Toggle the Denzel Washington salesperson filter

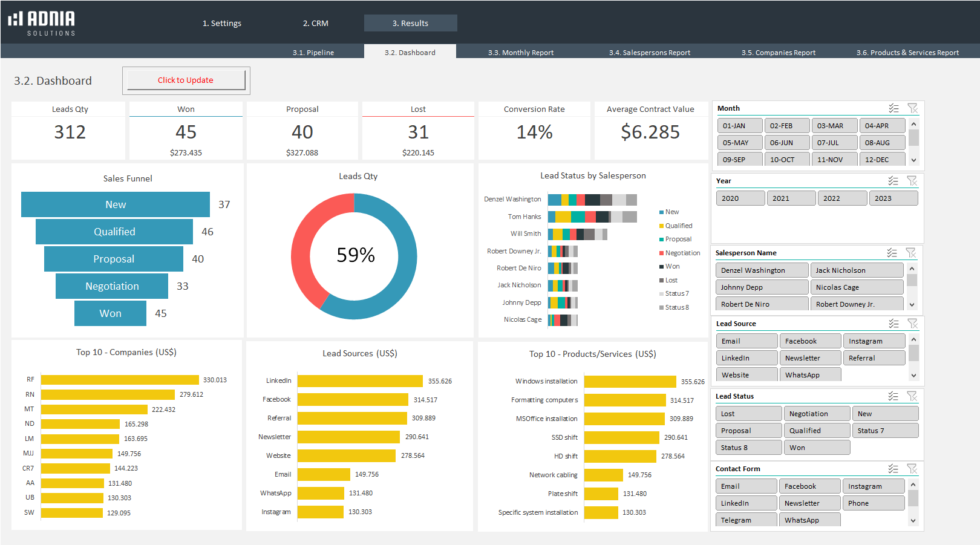pyautogui.click(x=761, y=270)
